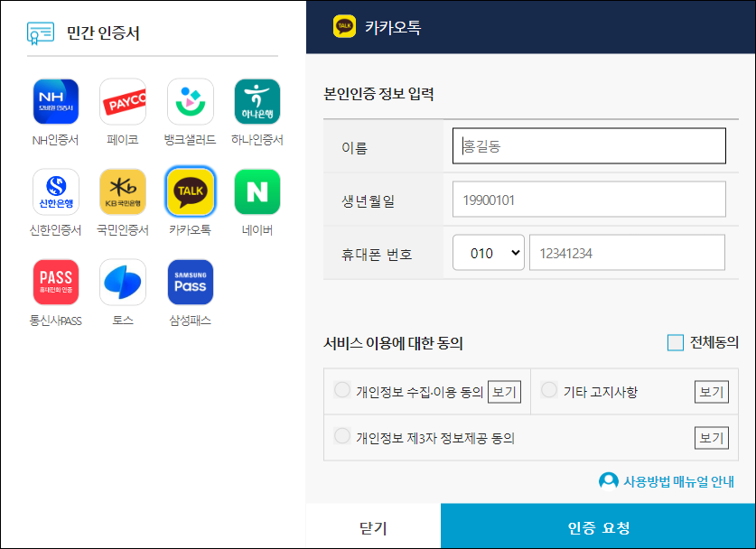Choose the 네이버 green N icon
This screenshot has height=549, width=756.
point(257,191)
